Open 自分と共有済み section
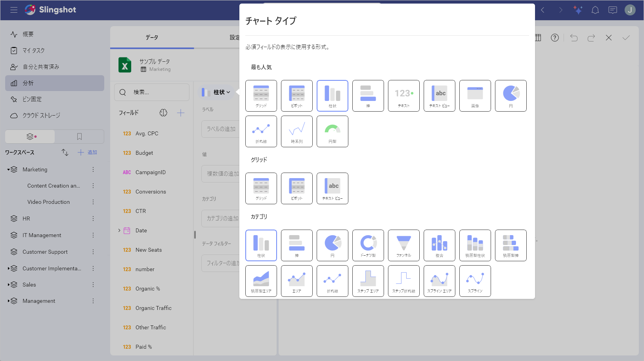The image size is (644, 361). click(x=55, y=67)
